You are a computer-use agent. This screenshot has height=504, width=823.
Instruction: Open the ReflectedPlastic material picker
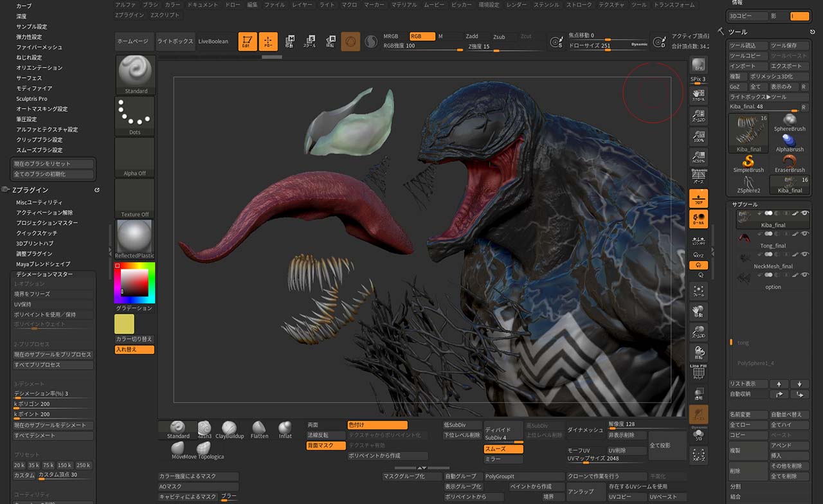(135, 240)
